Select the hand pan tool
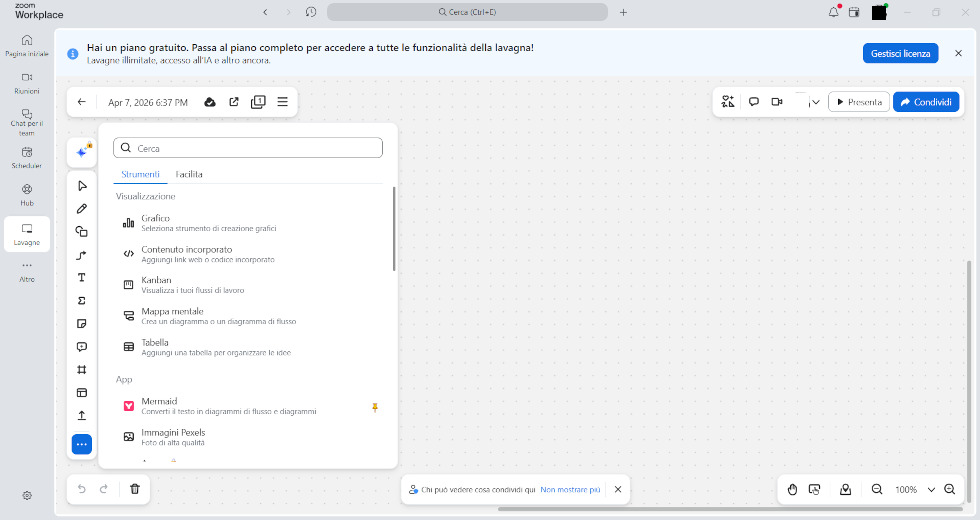980x520 pixels. (792, 489)
